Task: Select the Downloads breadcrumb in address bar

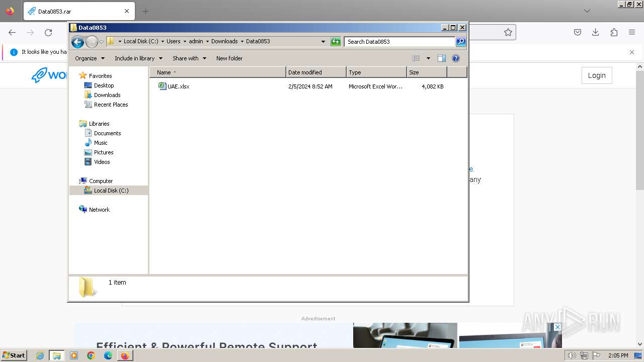Action: [224, 41]
